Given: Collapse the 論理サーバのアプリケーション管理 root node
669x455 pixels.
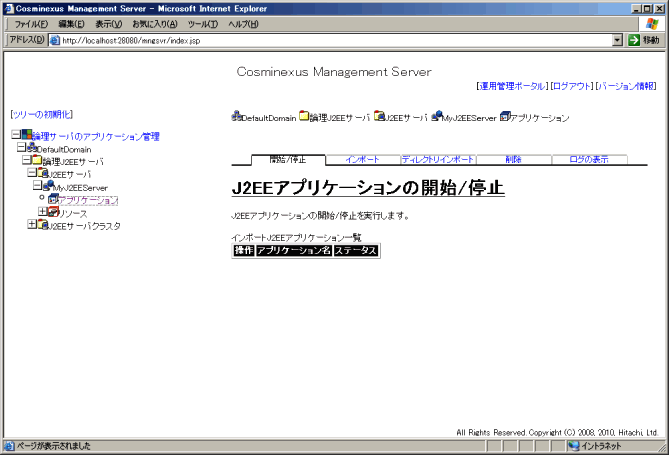Looking at the screenshot, I should tap(16, 135).
